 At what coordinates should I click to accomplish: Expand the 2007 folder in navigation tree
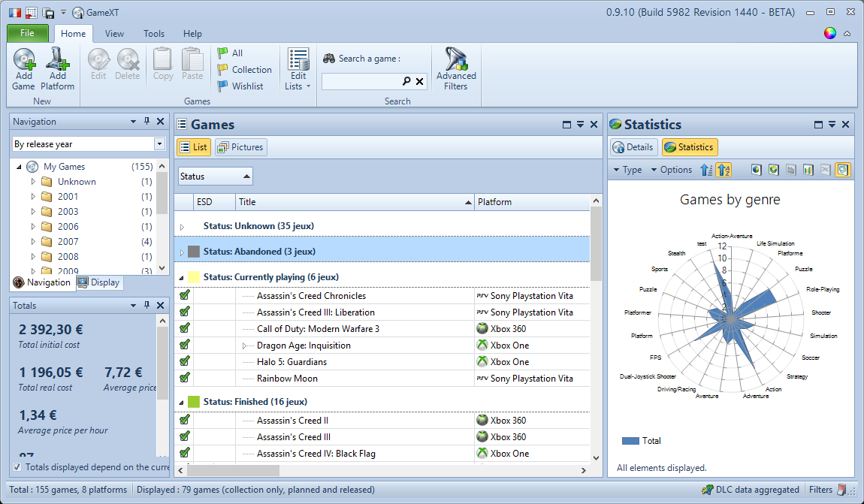point(33,242)
